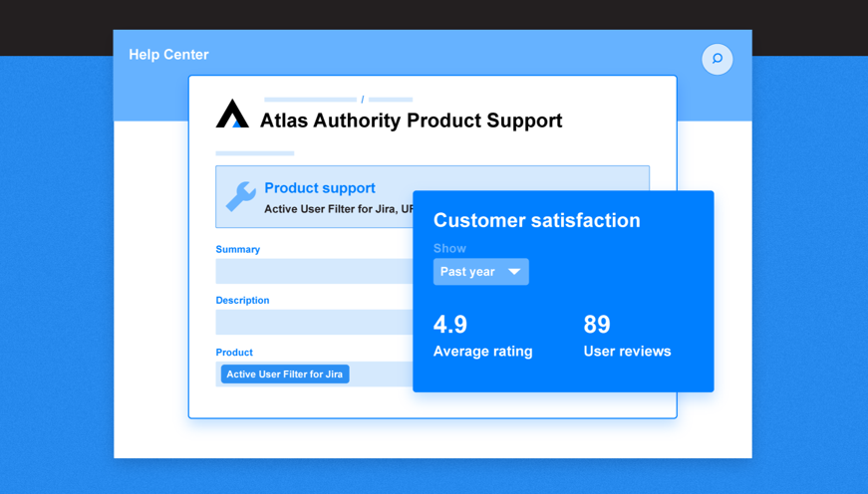Open the Past year dropdown
The image size is (868, 494).
point(480,272)
